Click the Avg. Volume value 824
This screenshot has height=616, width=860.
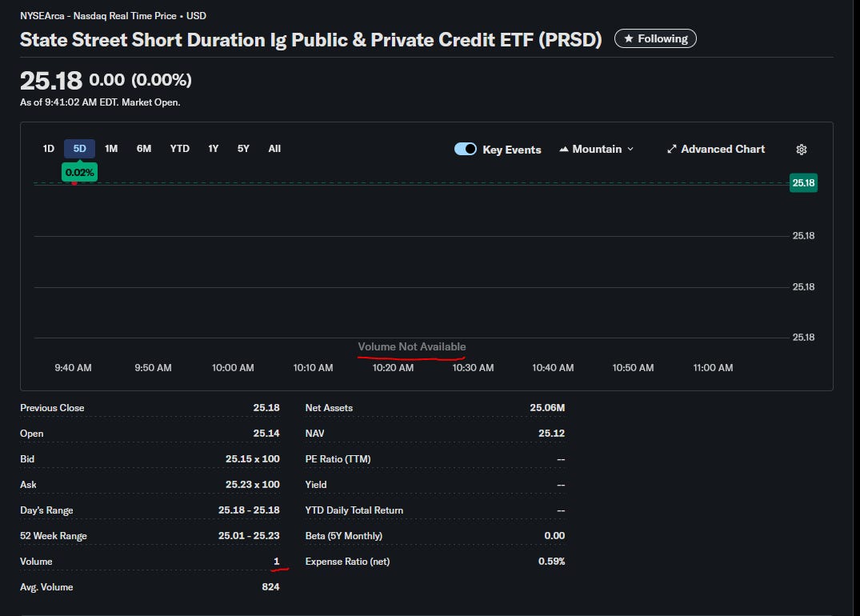[270, 587]
